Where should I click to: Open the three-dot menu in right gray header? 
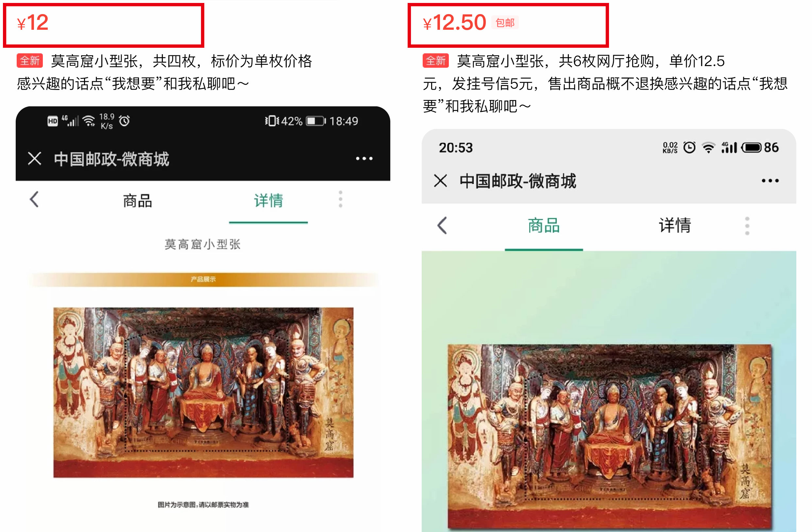pyautogui.click(x=770, y=181)
